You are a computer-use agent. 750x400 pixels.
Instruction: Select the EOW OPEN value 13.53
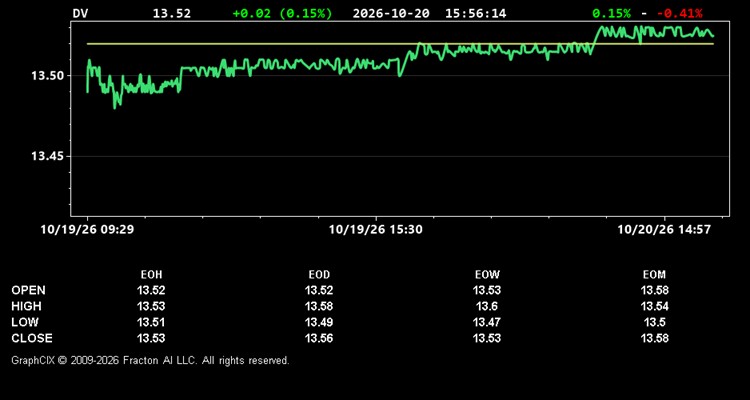click(x=487, y=290)
